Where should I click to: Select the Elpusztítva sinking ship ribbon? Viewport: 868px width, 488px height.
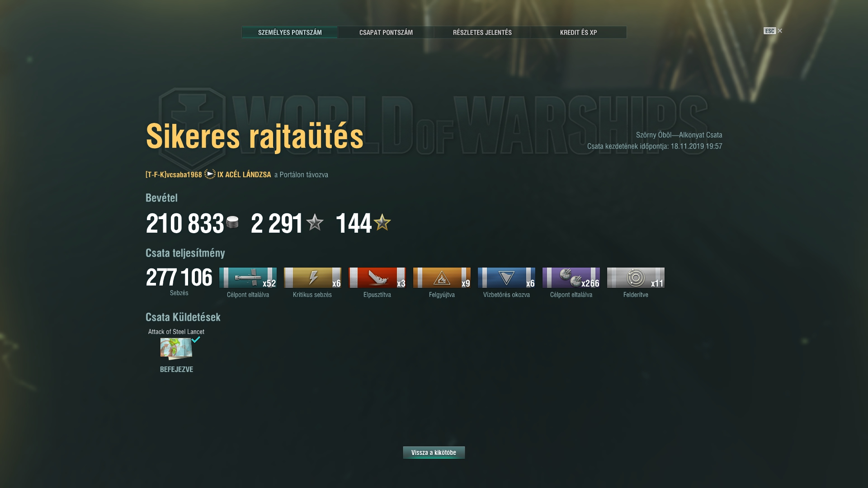click(x=377, y=277)
